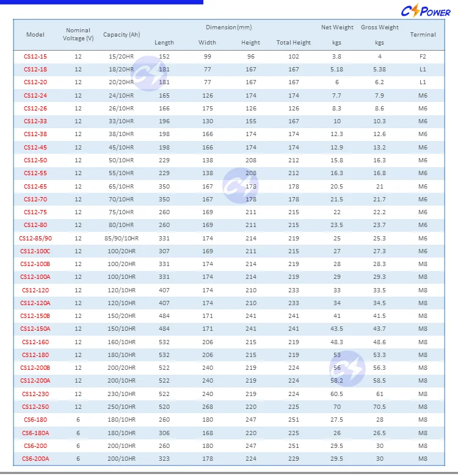
Task: Click capacity value 85/90/10HR
Action: (x=122, y=238)
